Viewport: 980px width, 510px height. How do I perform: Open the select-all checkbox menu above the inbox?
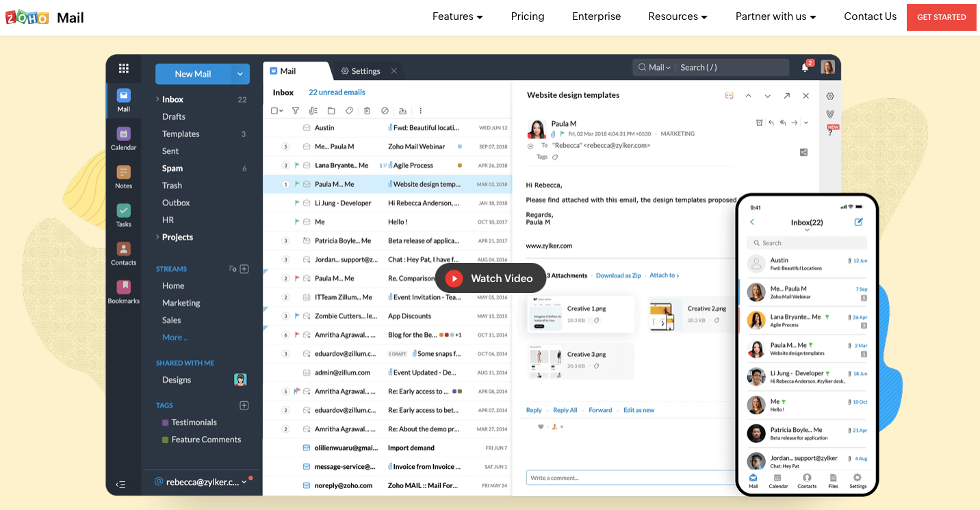coord(277,110)
